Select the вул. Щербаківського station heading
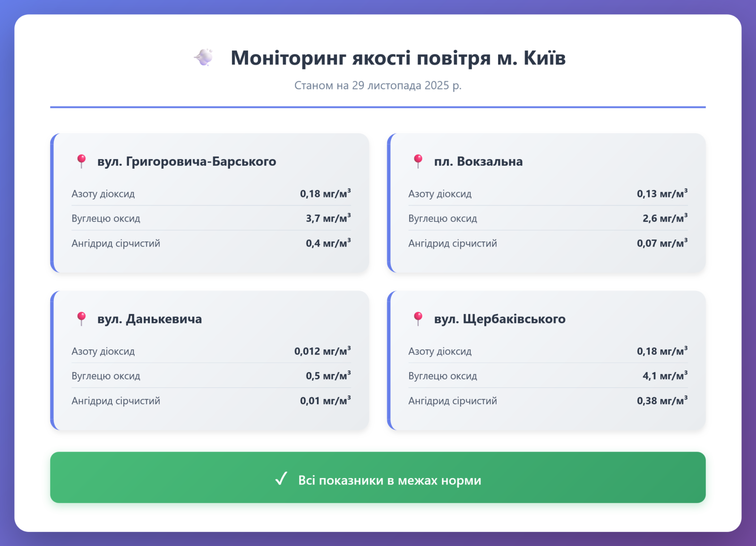Image resolution: width=756 pixels, height=546 pixels. 499,319
